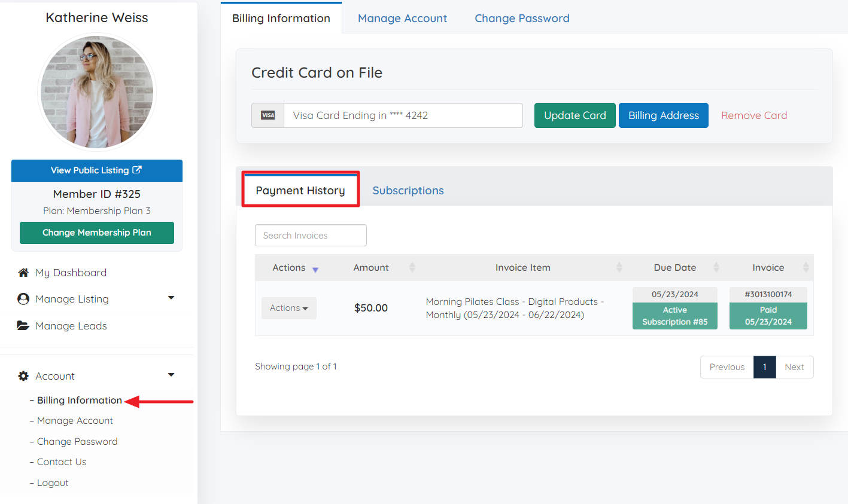Go to My Dashboard
848x504 pixels.
click(71, 273)
